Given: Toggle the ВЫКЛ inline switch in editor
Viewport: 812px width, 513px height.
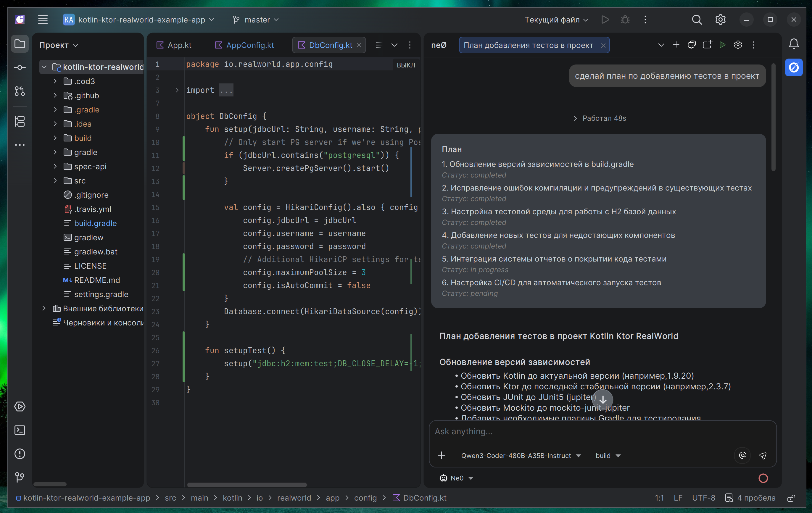Looking at the screenshot, I should click(406, 65).
